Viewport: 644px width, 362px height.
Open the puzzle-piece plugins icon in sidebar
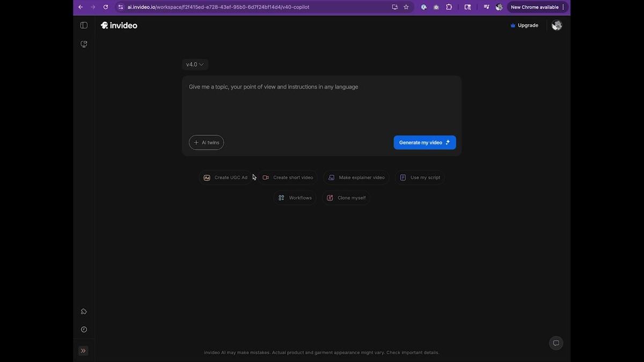84,312
